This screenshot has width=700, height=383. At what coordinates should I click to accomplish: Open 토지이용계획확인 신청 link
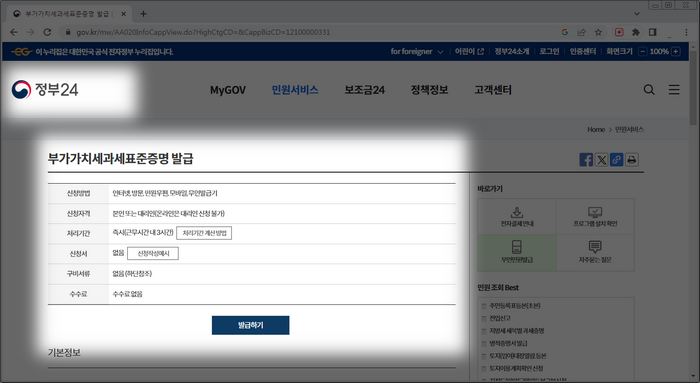pyautogui.click(x=516, y=368)
